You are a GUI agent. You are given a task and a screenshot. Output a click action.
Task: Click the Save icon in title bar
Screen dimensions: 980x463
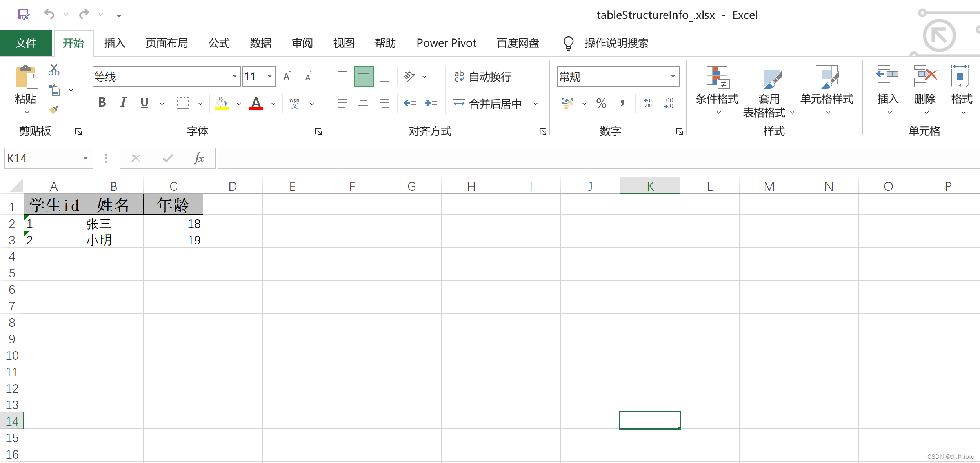coord(24,15)
